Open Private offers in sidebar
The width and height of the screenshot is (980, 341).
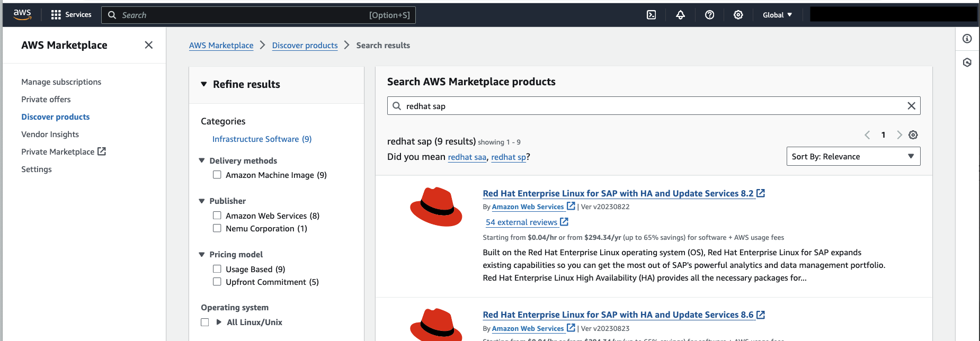point(46,99)
